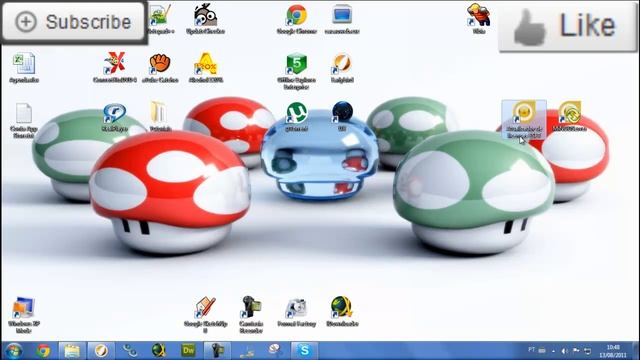Open Dreamweaver Dw in taskbar
Image resolution: width=640 pixels, height=360 pixels.
[188, 351]
